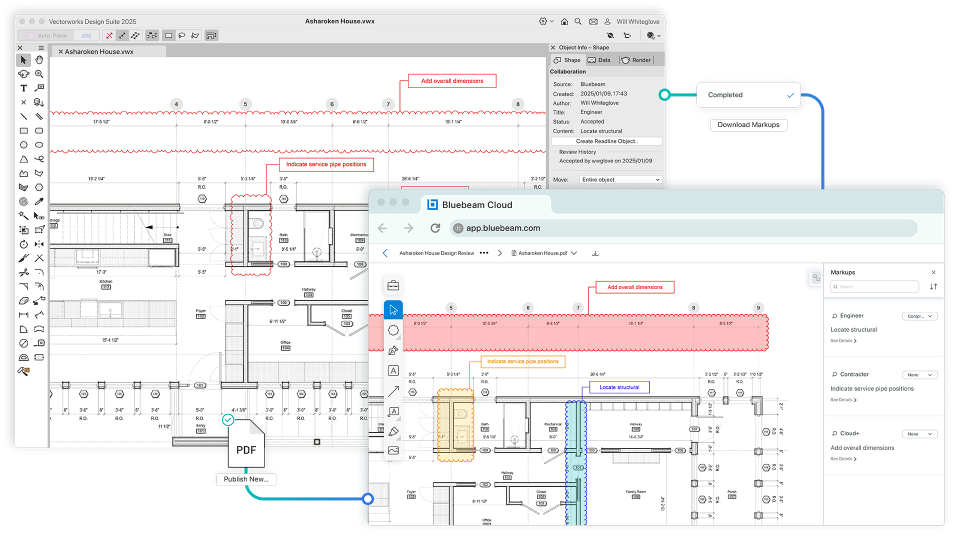Select the Eyedropper tool in Vectorworks palette
Screen dimensions: 960x540
point(39,201)
